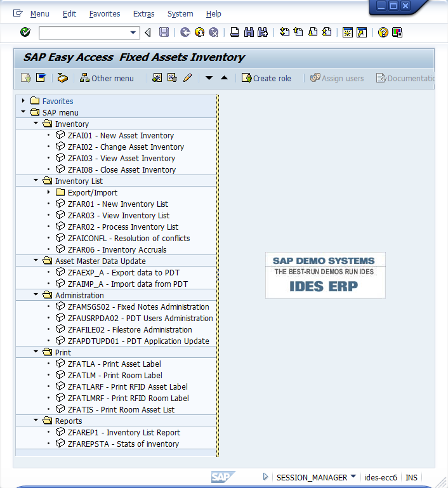Click the Move Favorites Down arrow
448x488 pixels.
(x=209, y=78)
